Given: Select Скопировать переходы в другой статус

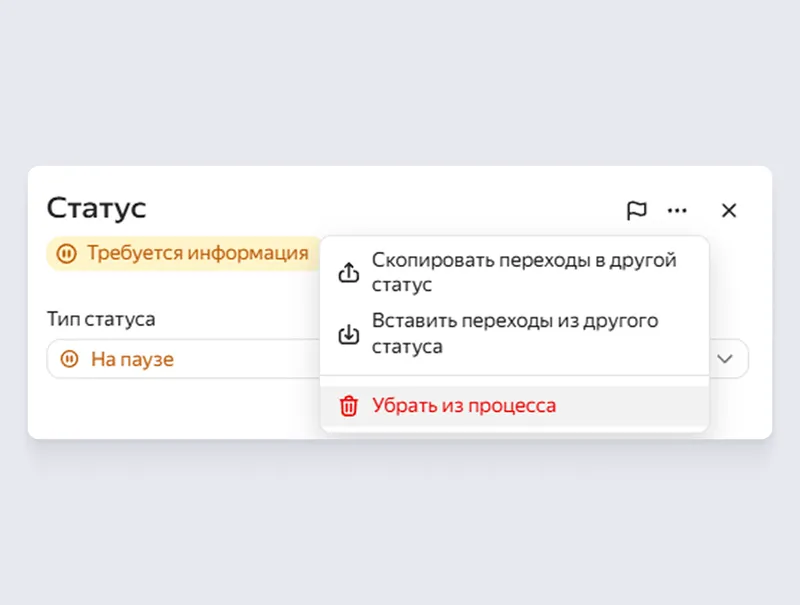Looking at the screenshot, I should pyautogui.click(x=514, y=272).
